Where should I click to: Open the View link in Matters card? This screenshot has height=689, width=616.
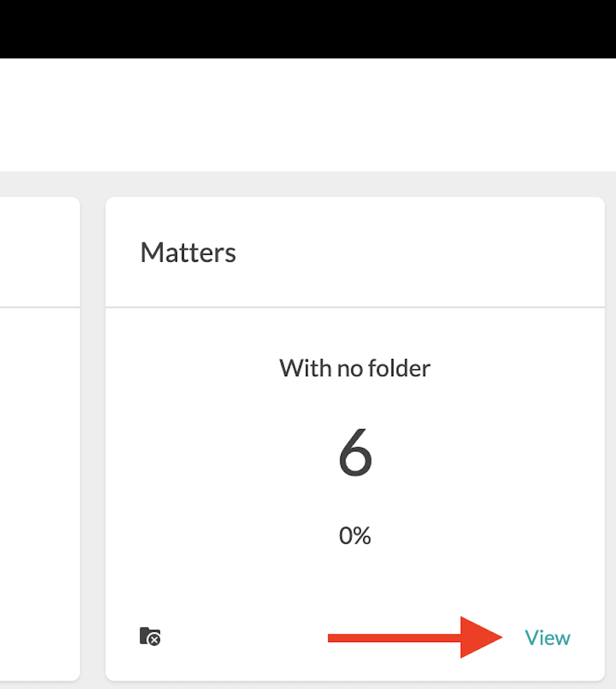tap(548, 637)
